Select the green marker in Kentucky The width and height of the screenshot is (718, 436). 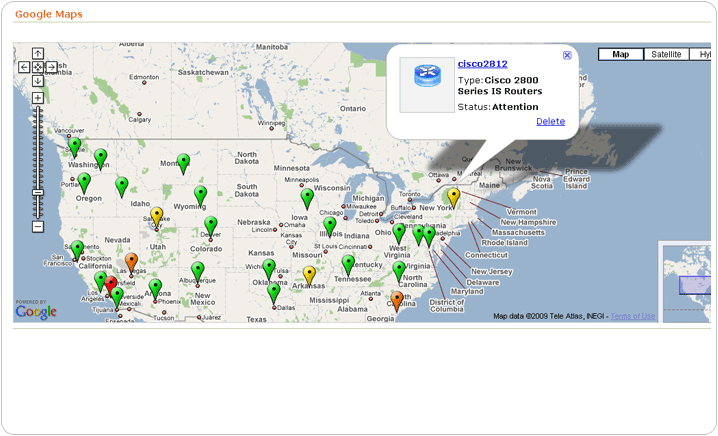(x=348, y=266)
